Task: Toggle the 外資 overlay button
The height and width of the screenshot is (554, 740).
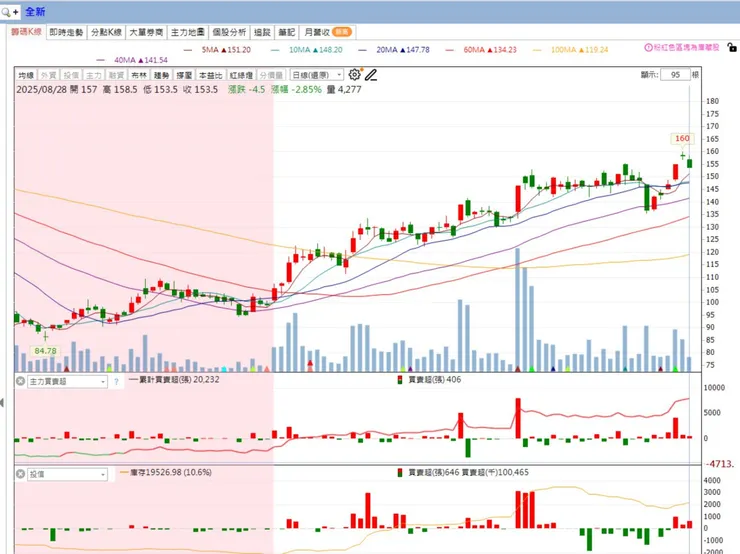Action: point(49,75)
